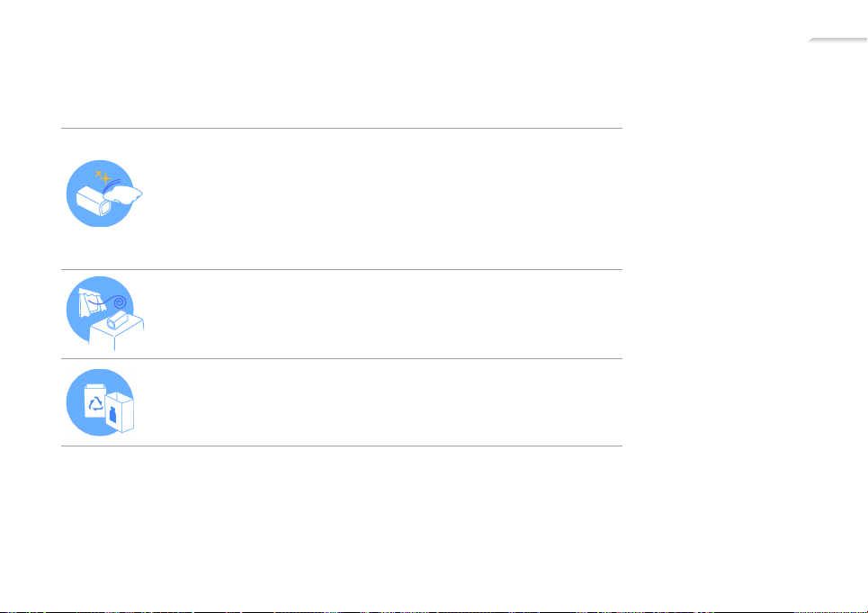
Task: Select the small projector sitting on the table
Action: coord(117,320)
